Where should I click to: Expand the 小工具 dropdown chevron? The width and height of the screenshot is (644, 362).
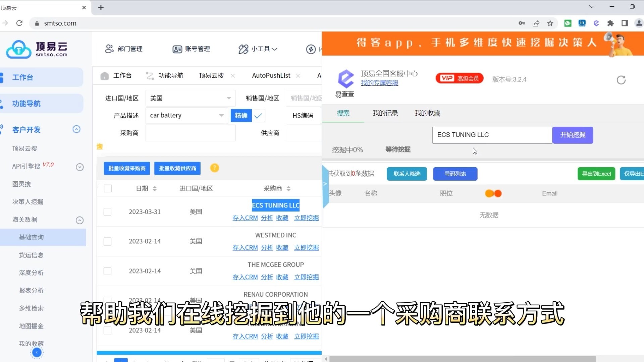(x=275, y=49)
